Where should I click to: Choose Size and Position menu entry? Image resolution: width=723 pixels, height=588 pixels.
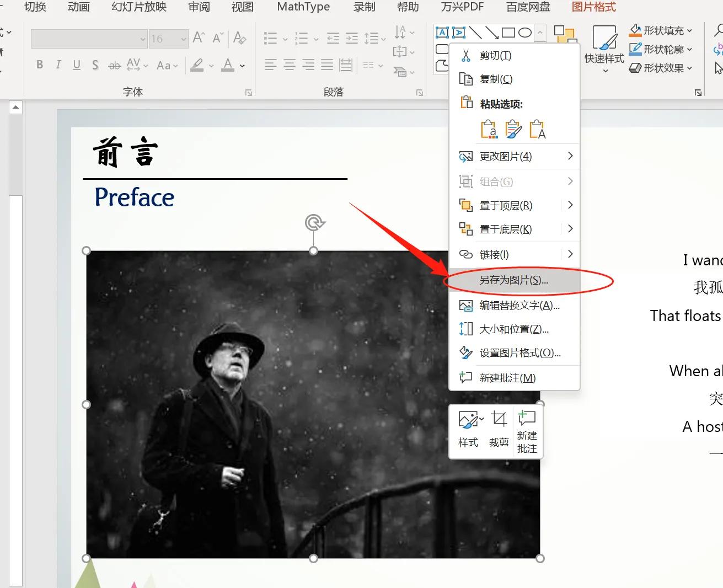tap(515, 329)
